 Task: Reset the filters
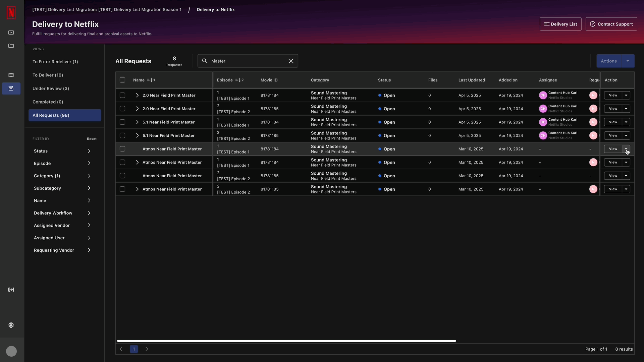pos(92,139)
